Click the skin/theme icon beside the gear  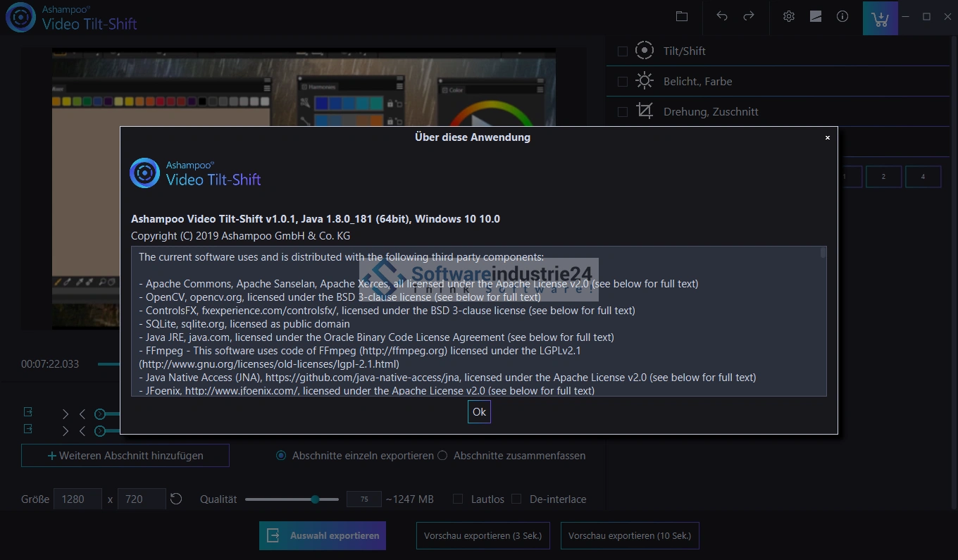click(816, 16)
